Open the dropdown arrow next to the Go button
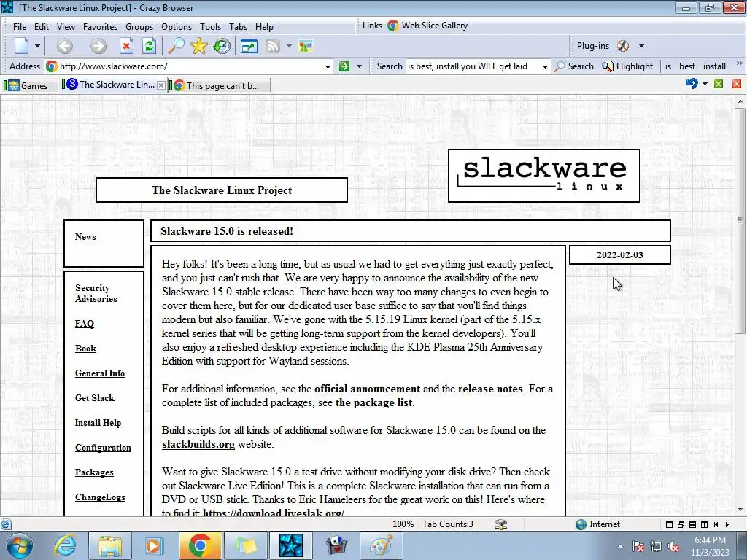The image size is (747, 560). (x=359, y=66)
